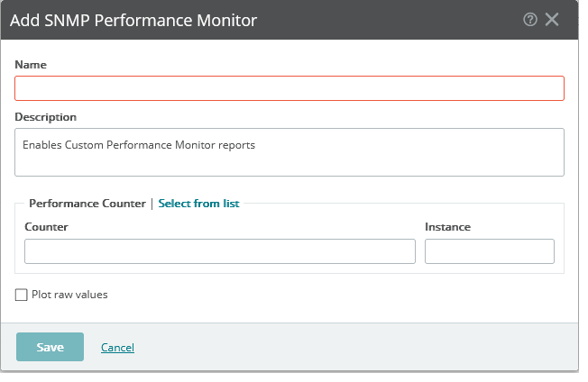Screen dimensions: 588x382
Task: Click into the Name text field
Action: [289, 87]
